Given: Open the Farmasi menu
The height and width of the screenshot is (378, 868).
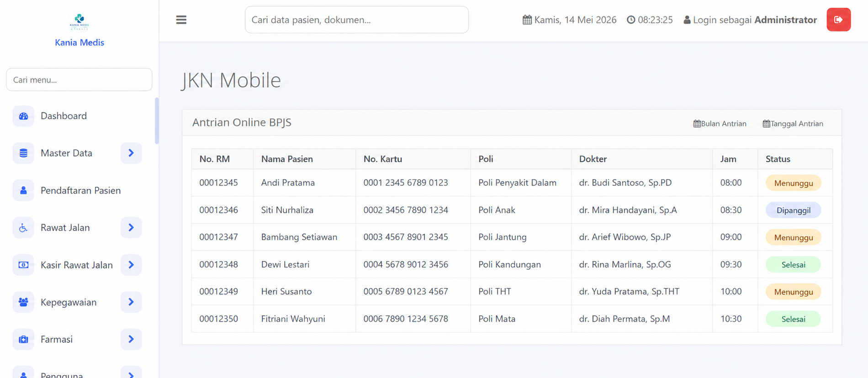Looking at the screenshot, I should tap(57, 339).
